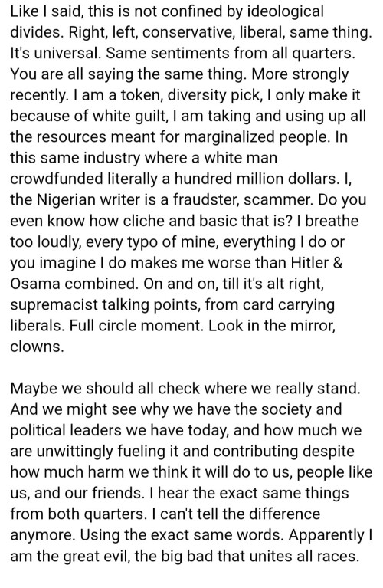Click the word "Osama"
This screenshot has width=383, height=588.
tap(34, 284)
